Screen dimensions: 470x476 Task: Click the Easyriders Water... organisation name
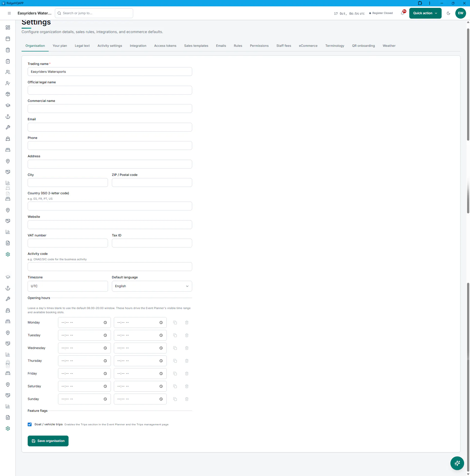[x=35, y=13]
